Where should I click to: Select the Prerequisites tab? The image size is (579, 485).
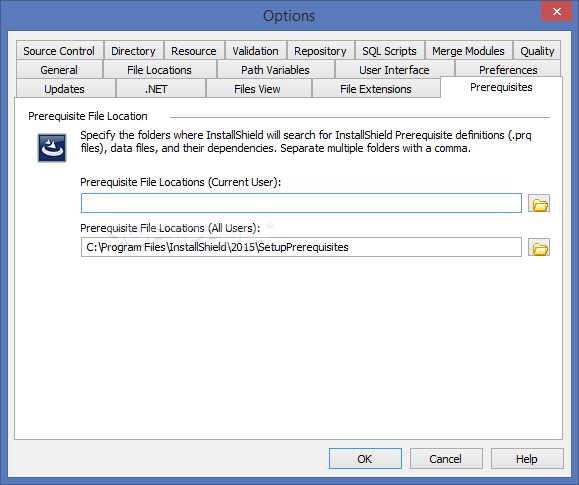tap(501, 87)
